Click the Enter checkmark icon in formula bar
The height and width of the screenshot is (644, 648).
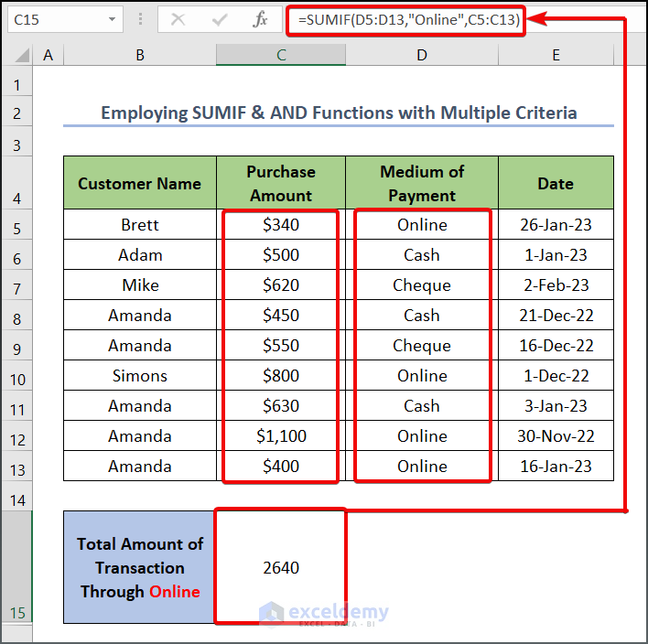point(219,19)
